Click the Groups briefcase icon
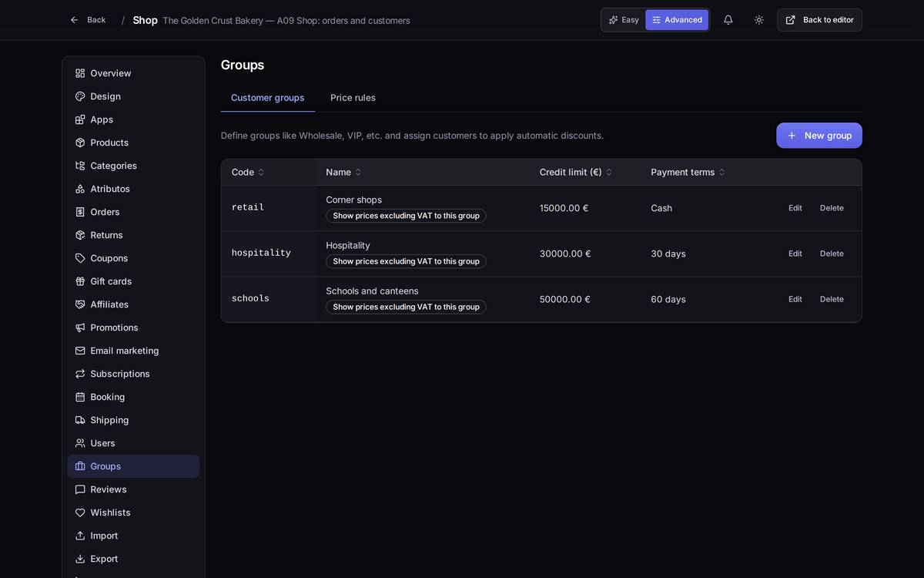 80,466
